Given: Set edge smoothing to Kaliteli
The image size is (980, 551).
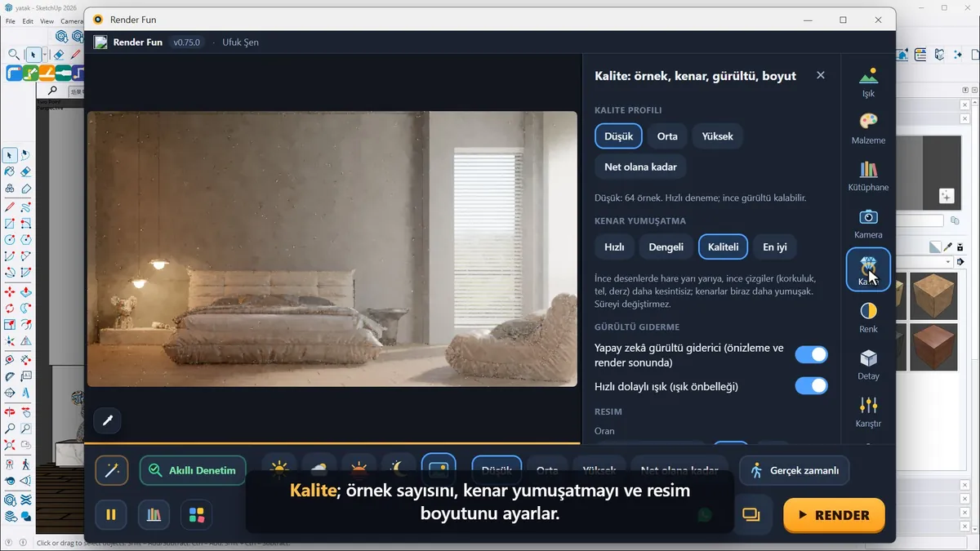Looking at the screenshot, I should click(724, 247).
